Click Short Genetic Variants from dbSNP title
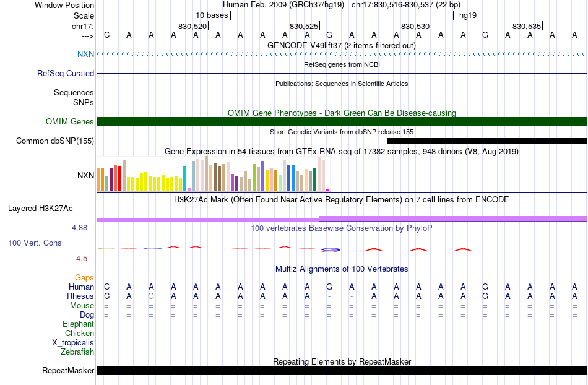588x385 pixels. click(x=342, y=132)
